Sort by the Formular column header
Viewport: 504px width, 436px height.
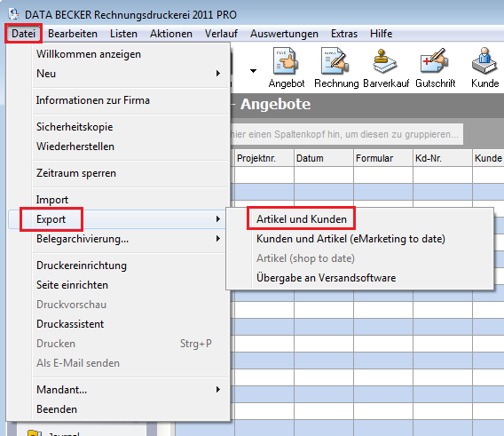tap(383, 158)
